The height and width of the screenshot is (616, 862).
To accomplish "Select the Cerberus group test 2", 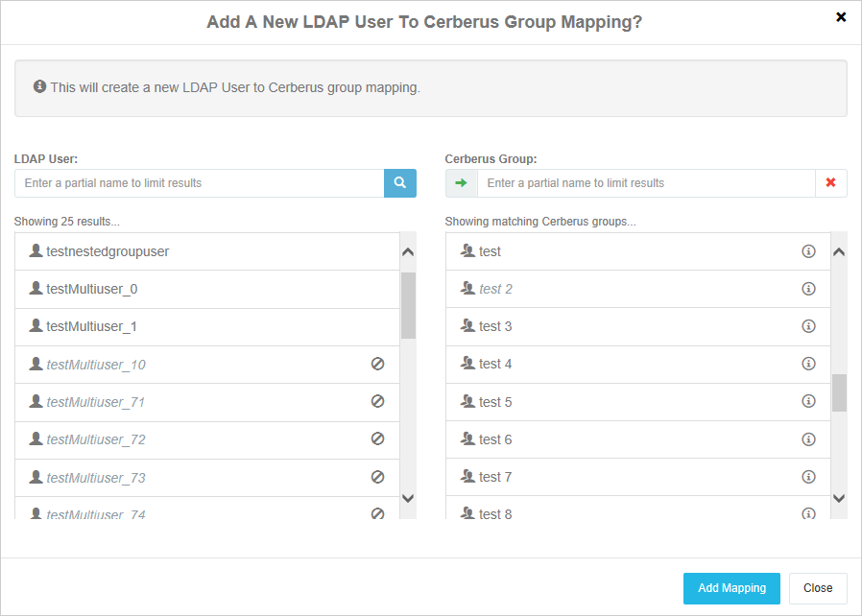I will click(637, 289).
